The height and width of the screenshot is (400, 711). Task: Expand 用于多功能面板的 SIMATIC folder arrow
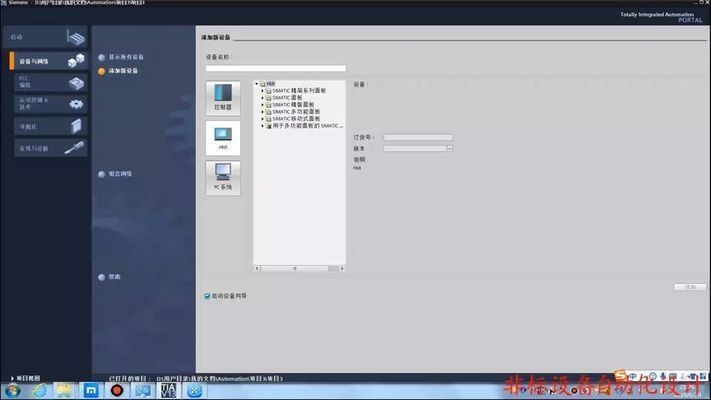tap(263, 126)
